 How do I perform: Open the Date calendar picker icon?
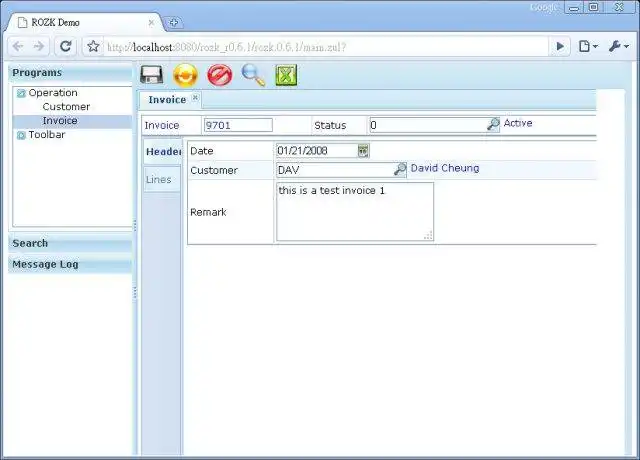point(363,151)
